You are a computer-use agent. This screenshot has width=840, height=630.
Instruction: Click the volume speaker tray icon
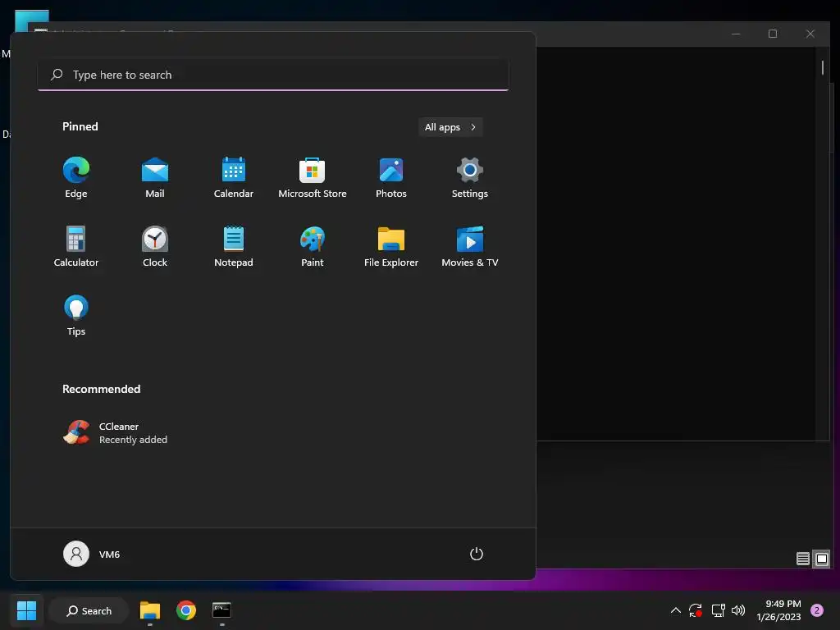(x=738, y=610)
